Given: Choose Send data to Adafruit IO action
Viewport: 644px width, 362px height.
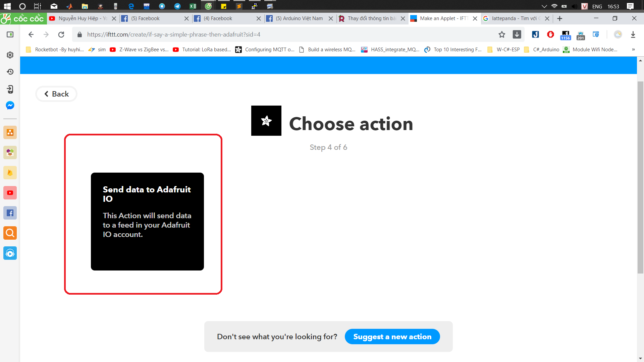Looking at the screenshot, I should (x=147, y=221).
